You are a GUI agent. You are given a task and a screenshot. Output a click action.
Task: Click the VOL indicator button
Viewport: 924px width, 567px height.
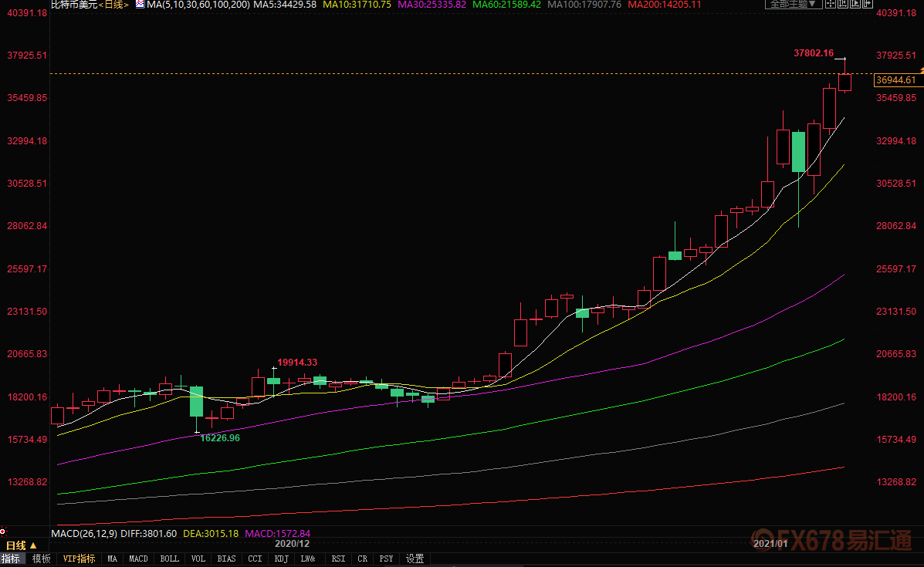coord(198,559)
